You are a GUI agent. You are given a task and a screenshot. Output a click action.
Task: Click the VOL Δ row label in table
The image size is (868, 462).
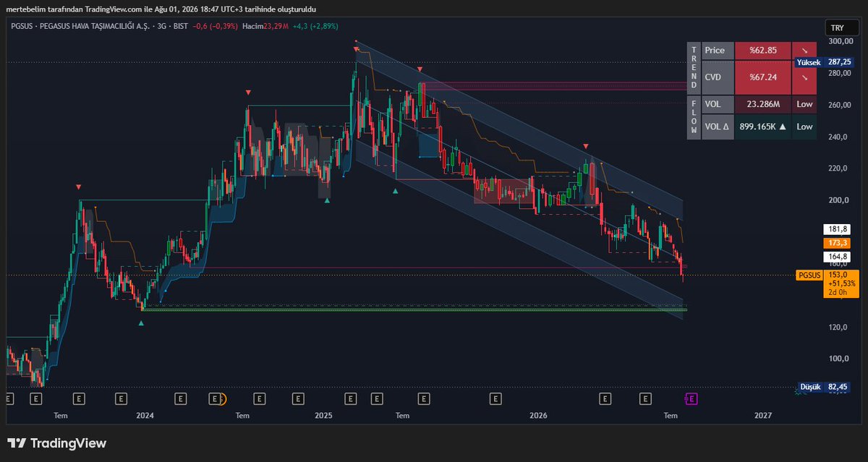pos(716,127)
